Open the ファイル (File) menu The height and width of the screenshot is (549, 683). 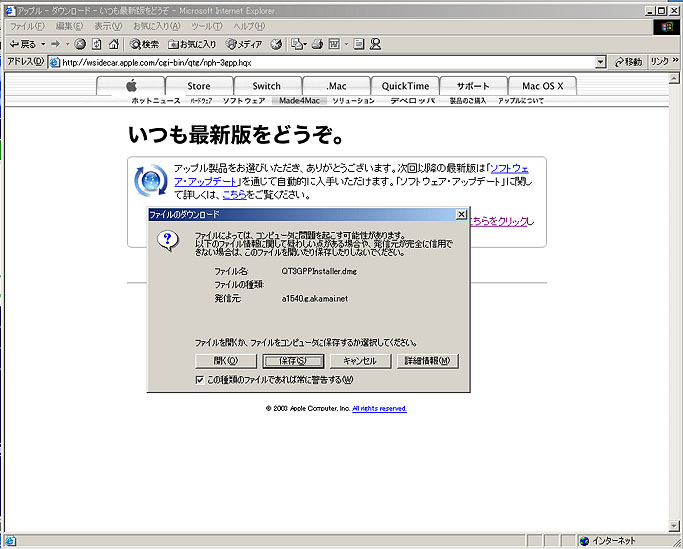(x=28, y=26)
